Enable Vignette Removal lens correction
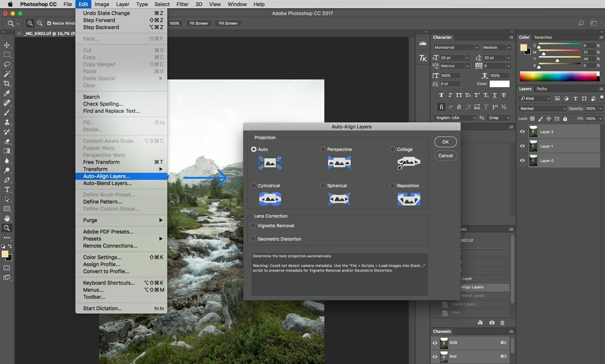Screen dimensions: 605x364 coord(254,225)
